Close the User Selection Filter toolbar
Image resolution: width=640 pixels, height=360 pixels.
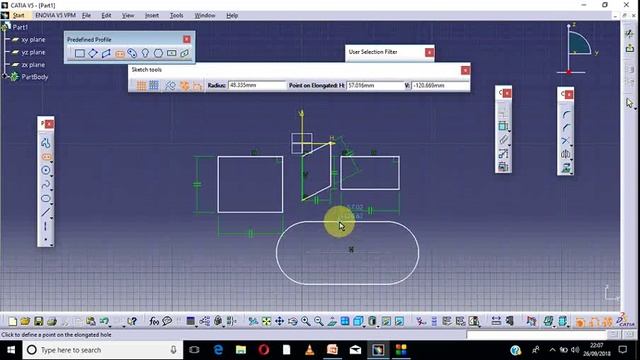point(429,52)
